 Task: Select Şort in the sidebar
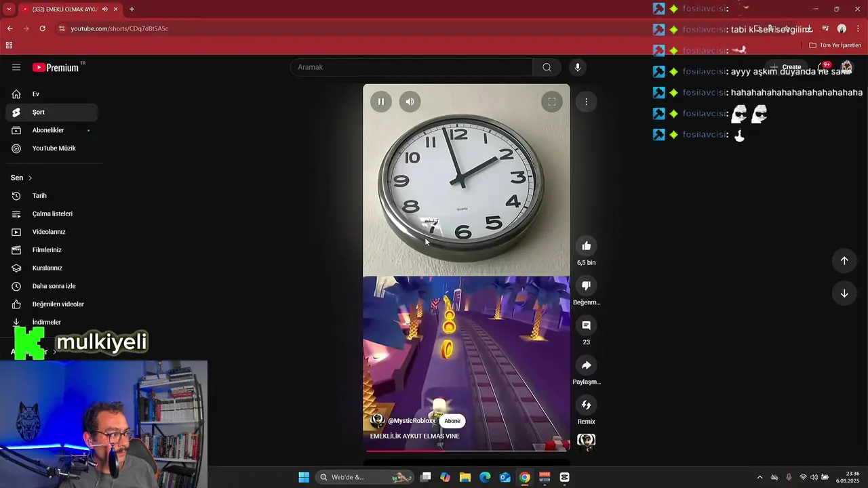pyautogui.click(x=51, y=112)
